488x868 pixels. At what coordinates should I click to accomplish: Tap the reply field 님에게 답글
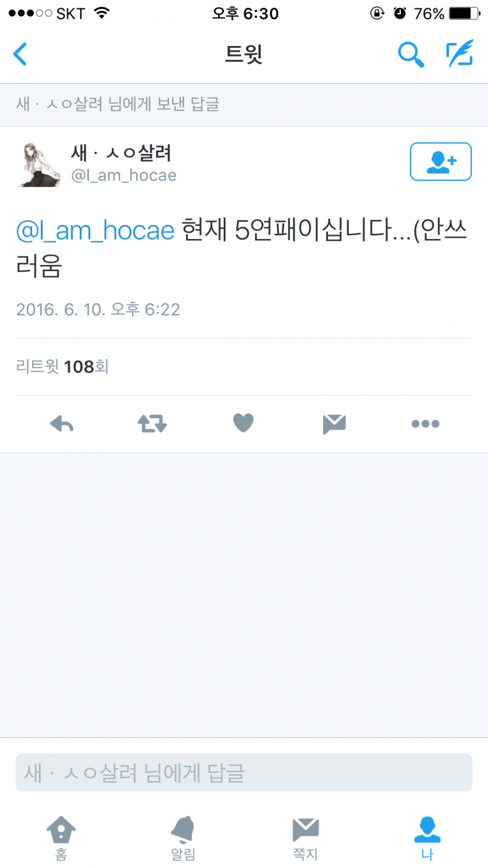(x=244, y=773)
